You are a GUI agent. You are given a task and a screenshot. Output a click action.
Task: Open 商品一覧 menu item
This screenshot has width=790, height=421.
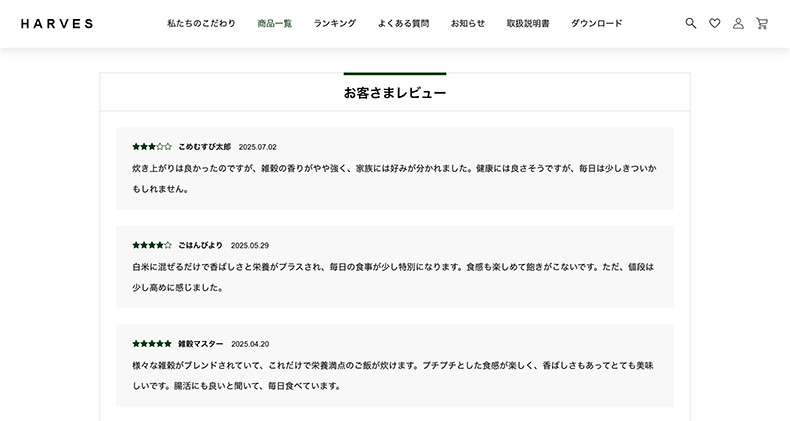[x=275, y=23]
